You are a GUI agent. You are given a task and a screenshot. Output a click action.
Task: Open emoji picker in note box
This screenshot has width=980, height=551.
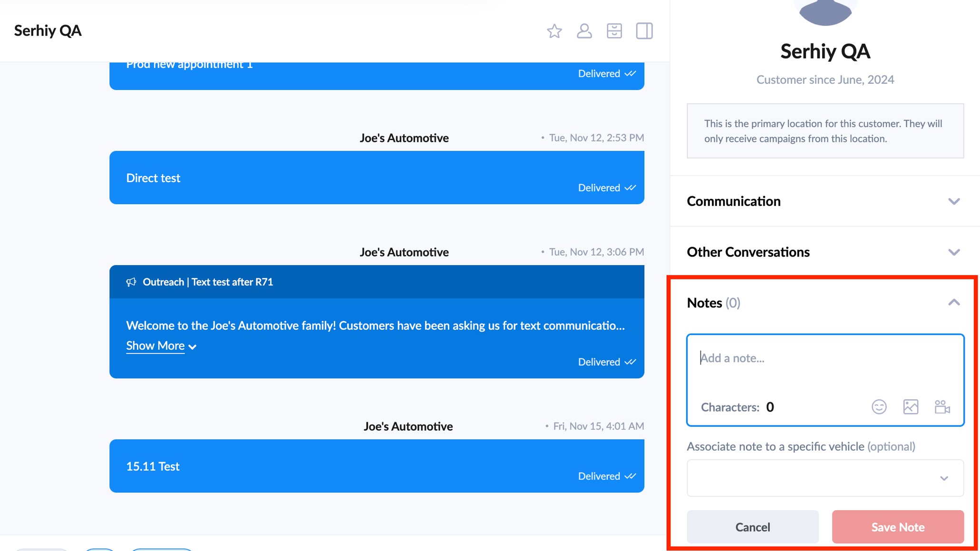879,407
